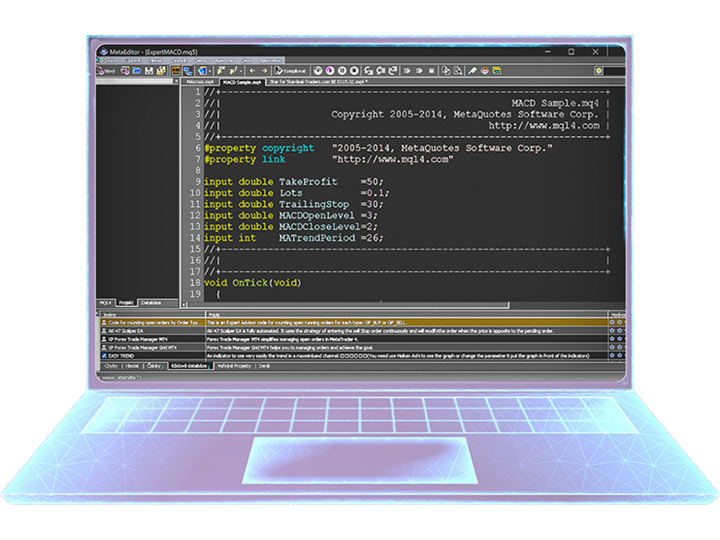Viewport: 720px width, 540px height.
Task: Click the pink round debug on history icon
Action: click(x=330, y=71)
